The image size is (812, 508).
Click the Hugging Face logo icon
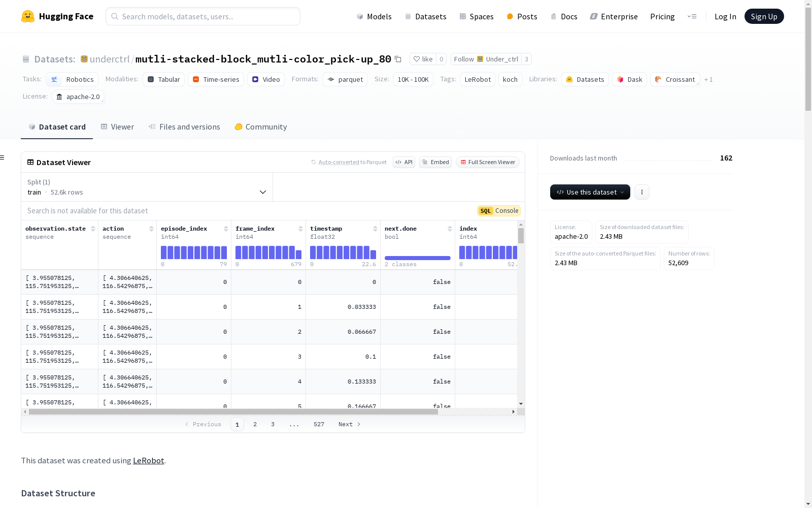point(28,16)
